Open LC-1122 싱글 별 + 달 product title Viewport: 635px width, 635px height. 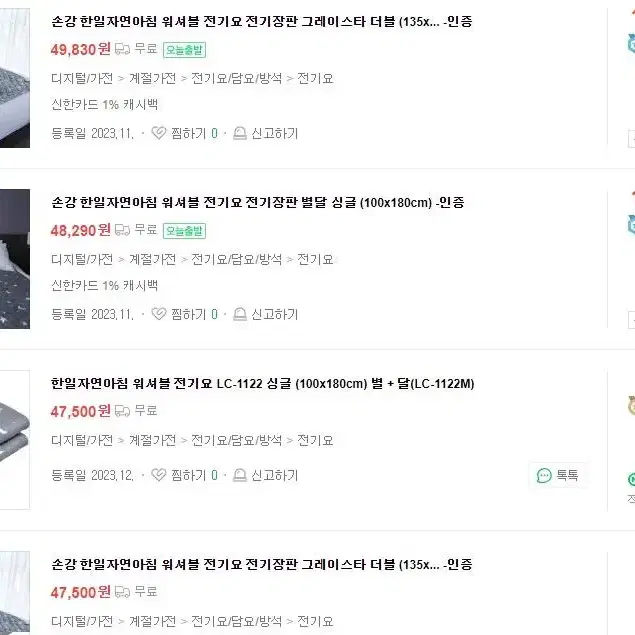[x=262, y=383]
